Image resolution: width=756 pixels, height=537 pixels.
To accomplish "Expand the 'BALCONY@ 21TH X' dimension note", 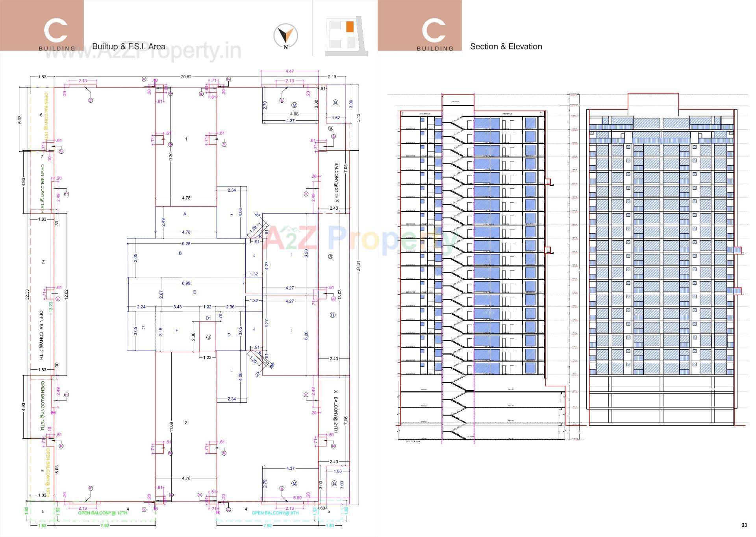I will tap(335, 181).
